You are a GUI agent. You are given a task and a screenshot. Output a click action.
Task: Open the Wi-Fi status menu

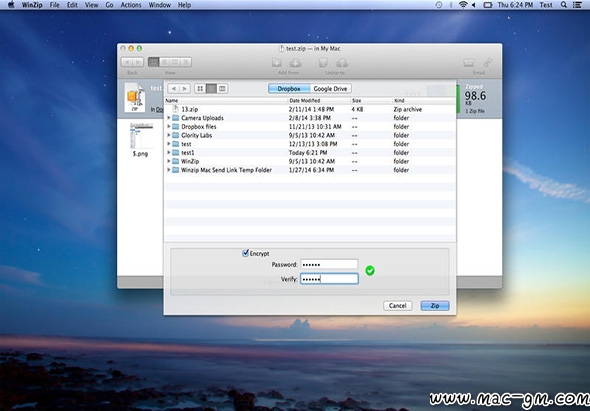463,5
